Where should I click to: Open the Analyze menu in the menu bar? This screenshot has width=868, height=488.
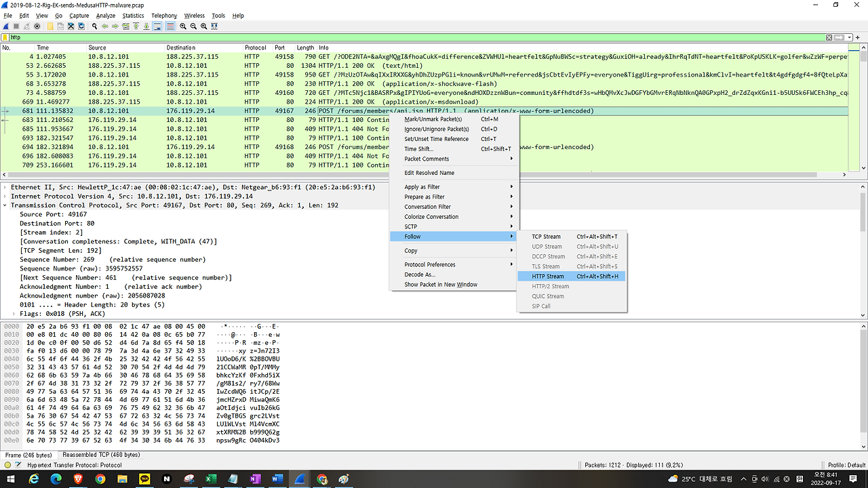tap(106, 16)
